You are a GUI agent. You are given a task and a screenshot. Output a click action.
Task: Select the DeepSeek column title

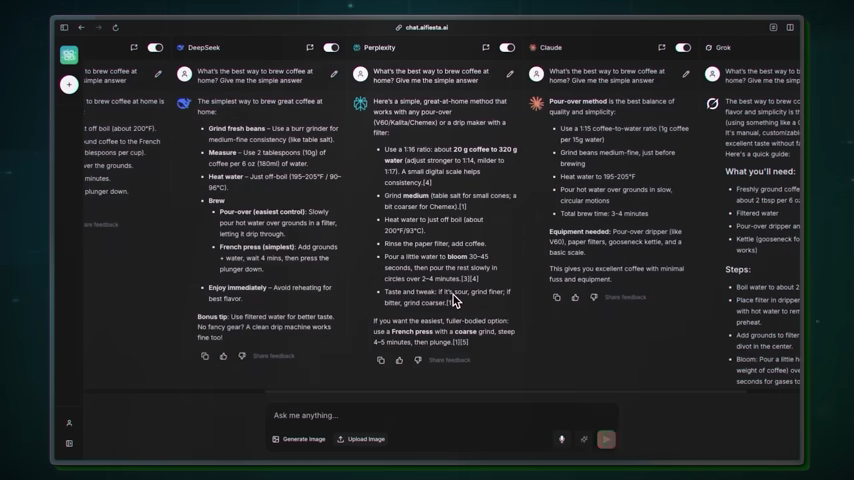204,47
